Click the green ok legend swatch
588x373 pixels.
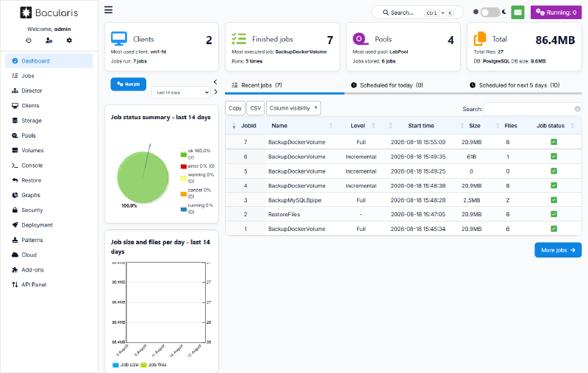pos(183,154)
